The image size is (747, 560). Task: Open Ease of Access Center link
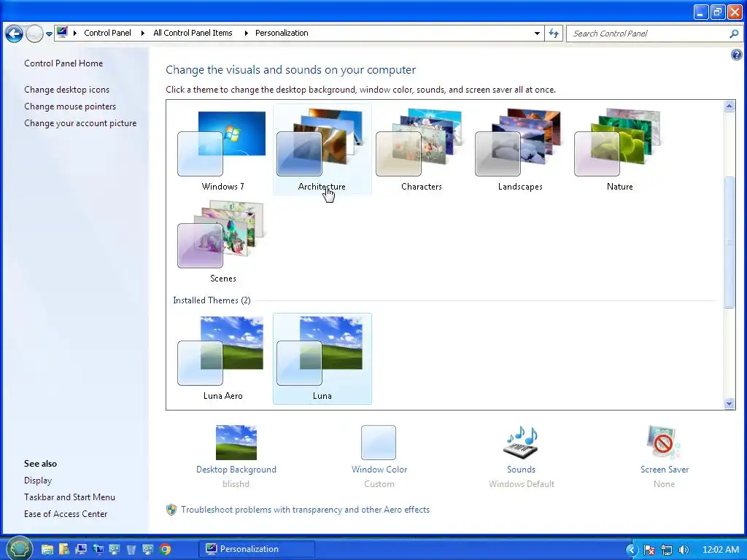click(66, 514)
